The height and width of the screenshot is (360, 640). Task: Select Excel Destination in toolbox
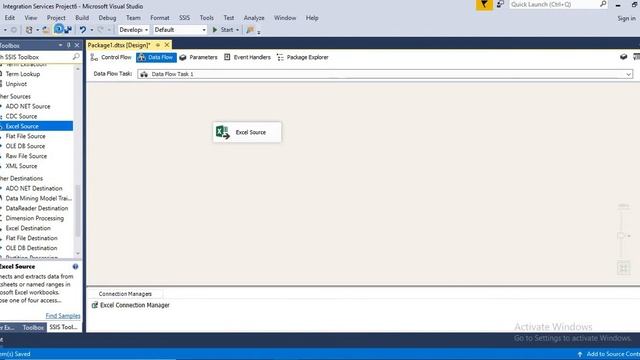(x=28, y=228)
